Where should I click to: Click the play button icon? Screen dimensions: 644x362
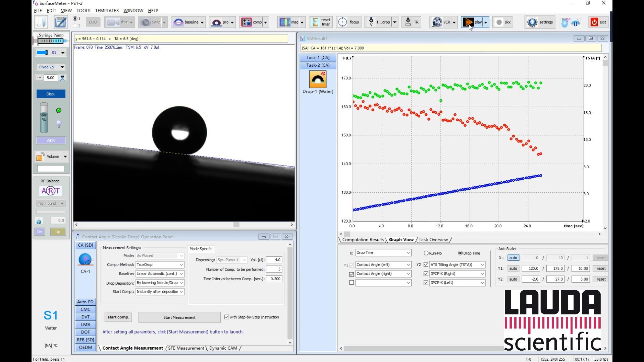pyautogui.click(x=468, y=22)
